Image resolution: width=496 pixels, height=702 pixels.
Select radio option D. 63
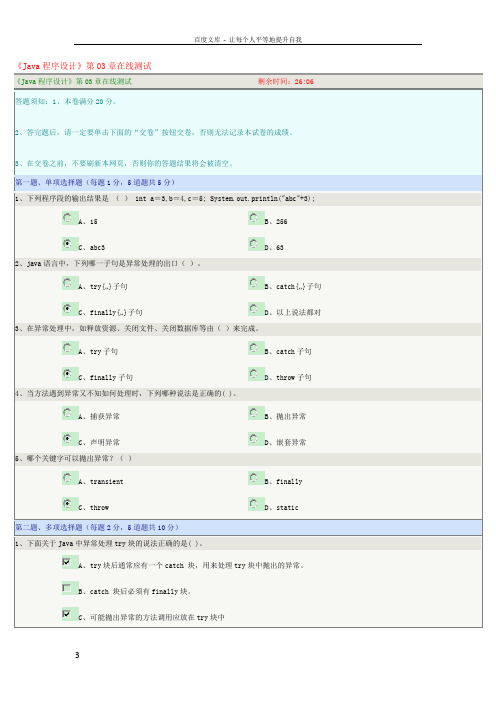(x=254, y=244)
